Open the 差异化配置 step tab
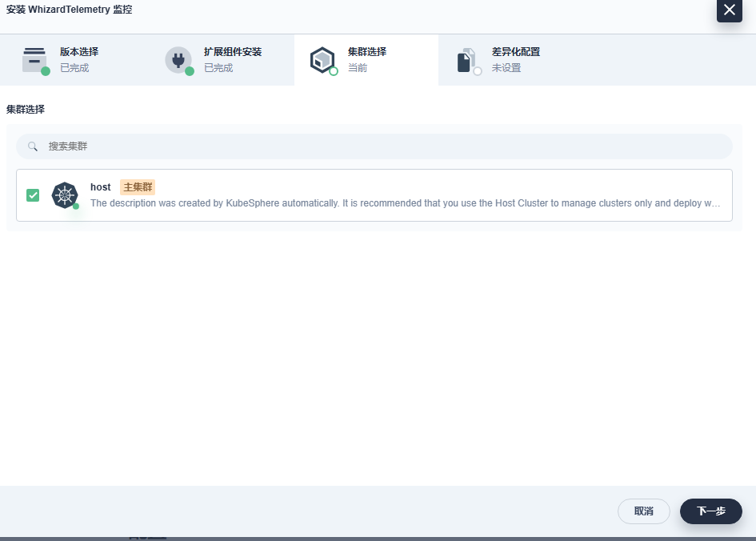Viewport: 756px width, 541px height. 510,60
